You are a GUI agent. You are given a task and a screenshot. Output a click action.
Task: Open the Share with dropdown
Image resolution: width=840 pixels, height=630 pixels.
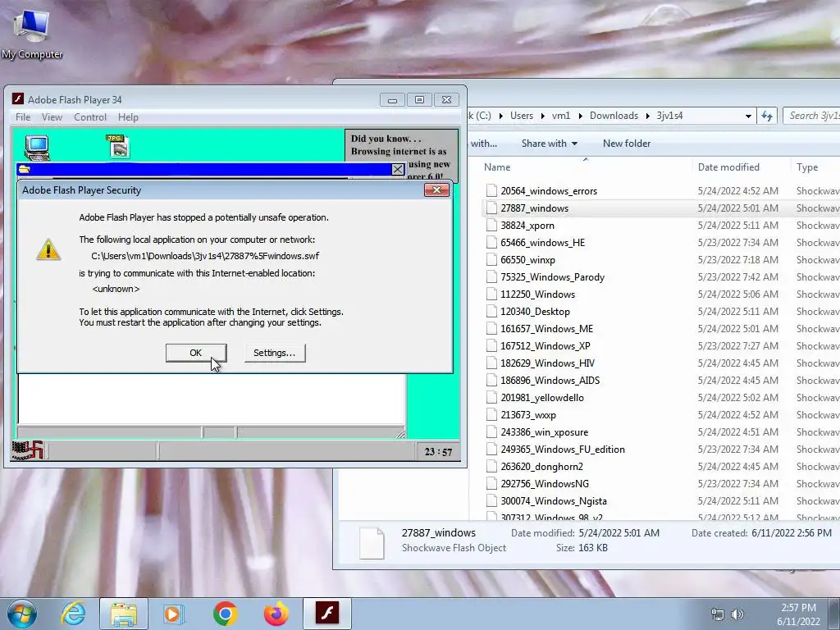(549, 144)
